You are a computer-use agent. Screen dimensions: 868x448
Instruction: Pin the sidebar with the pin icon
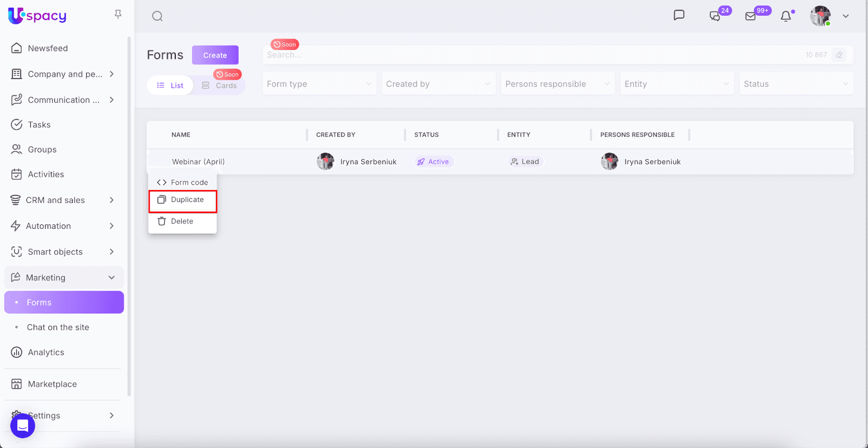118,15
